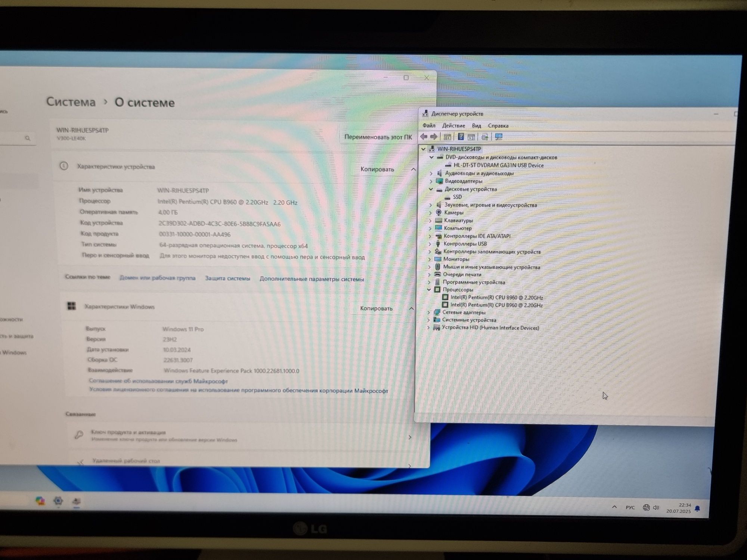This screenshot has width=747, height=560.
Task: Click scan for hardware changes icon
Action: point(485,137)
